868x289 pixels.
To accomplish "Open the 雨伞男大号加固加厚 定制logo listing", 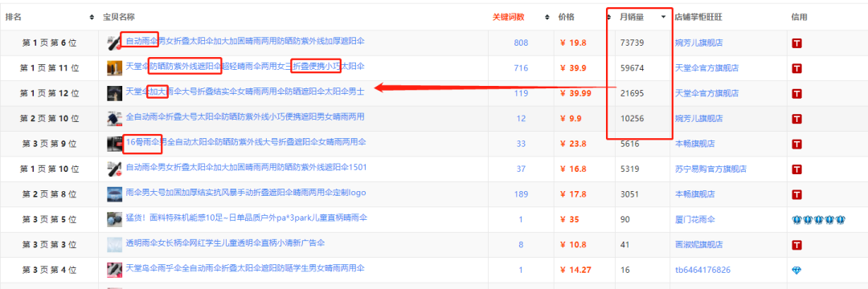I will click(x=245, y=193).
